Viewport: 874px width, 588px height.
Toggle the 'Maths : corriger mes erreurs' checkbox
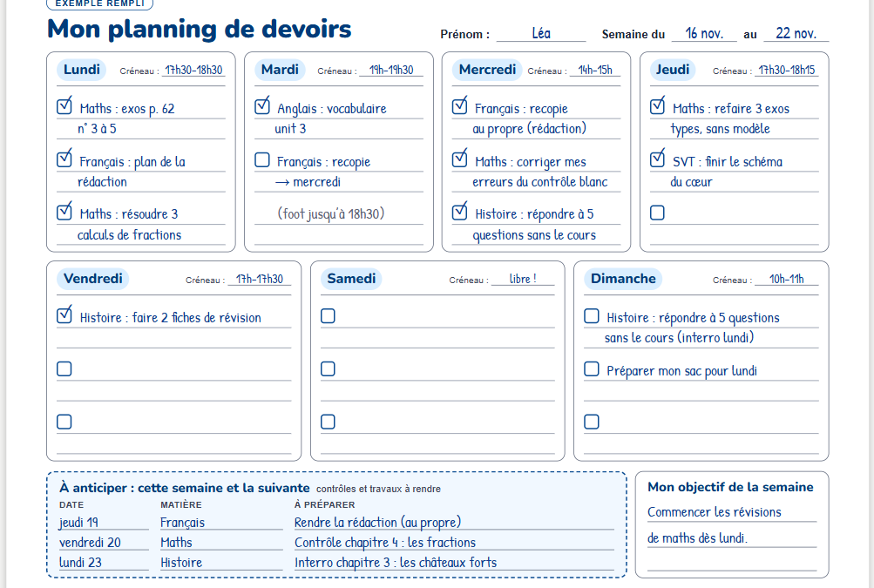pos(459,159)
